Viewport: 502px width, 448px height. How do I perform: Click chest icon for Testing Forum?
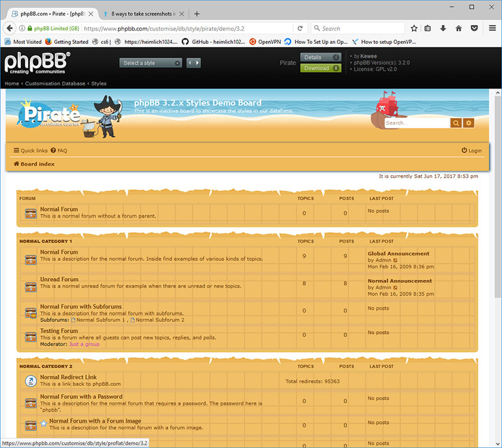pos(31,337)
